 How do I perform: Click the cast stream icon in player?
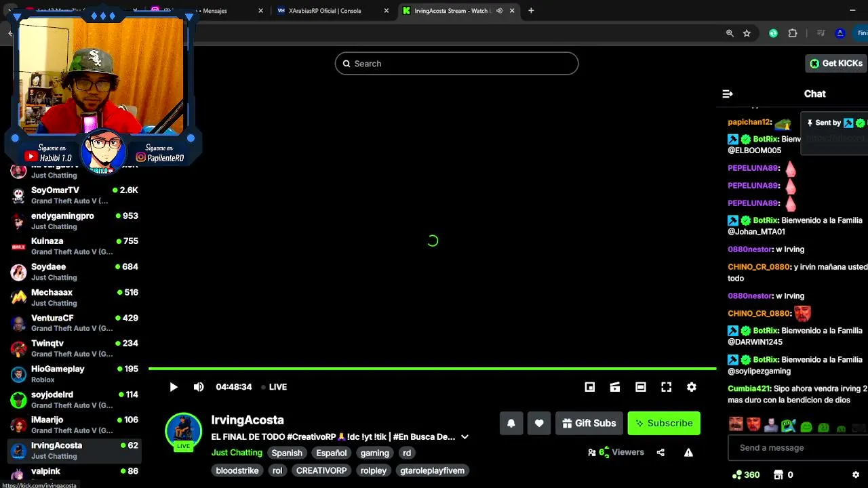click(x=615, y=387)
